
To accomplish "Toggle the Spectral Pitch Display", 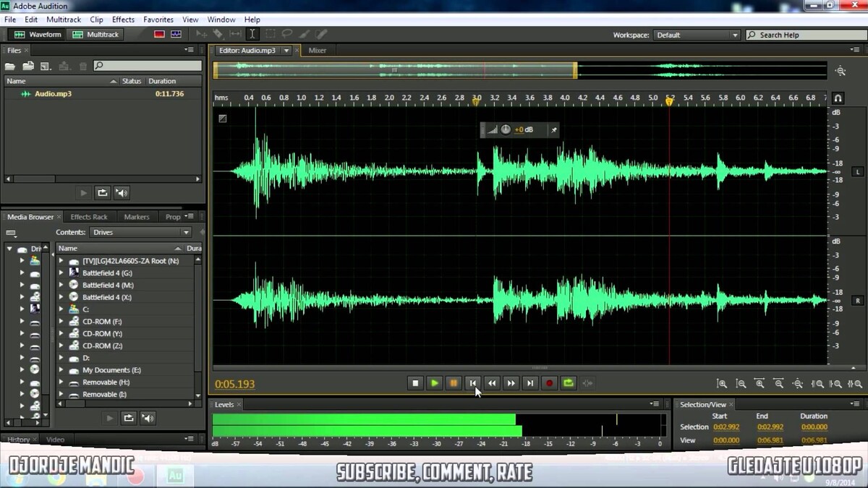I will tap(176, 34).
